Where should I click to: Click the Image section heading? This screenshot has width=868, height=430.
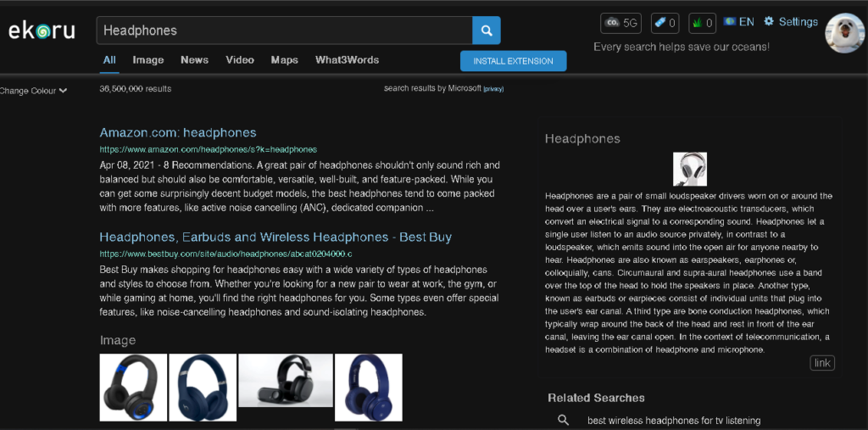pyautogui.click(x=118, y=340)
